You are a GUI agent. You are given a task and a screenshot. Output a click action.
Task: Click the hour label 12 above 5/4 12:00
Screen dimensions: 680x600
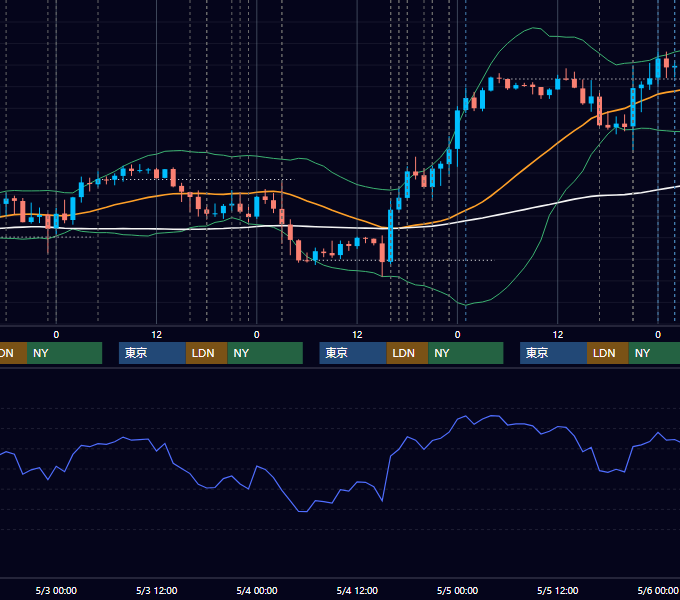point(357,335)
